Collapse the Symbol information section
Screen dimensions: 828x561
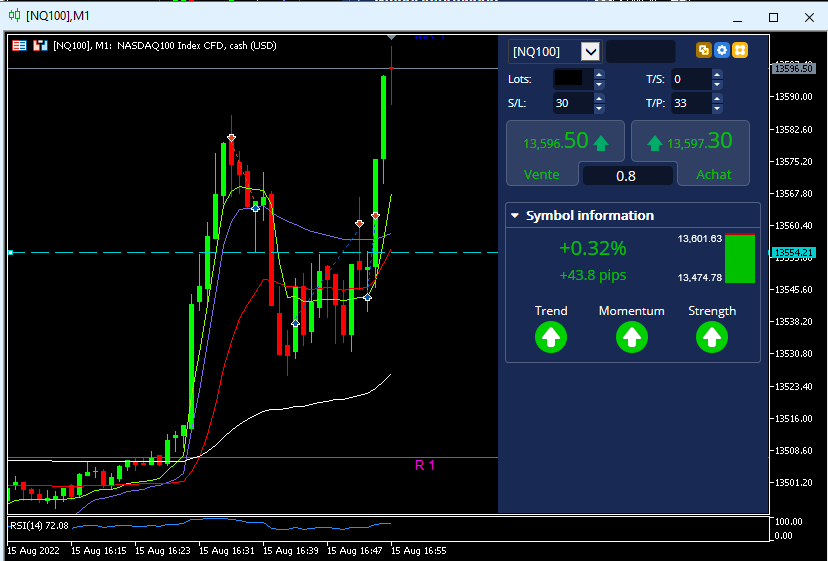(515, 216)
